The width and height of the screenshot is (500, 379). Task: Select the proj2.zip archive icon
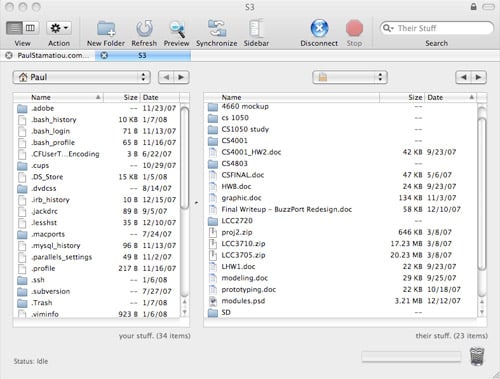[213, 232]
